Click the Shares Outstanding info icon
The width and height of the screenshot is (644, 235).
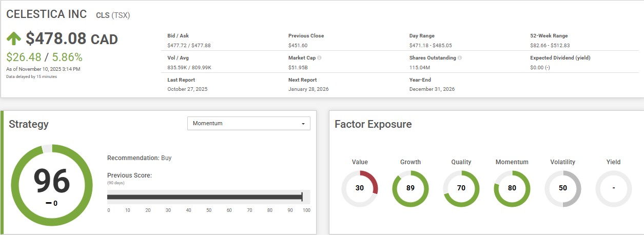click(459, 58)
